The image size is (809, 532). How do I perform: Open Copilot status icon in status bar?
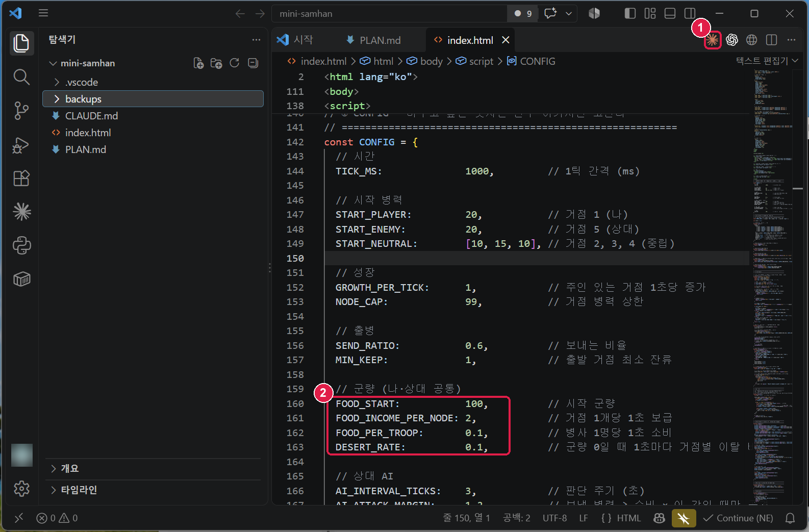pyautogui.click(x=659, y=518)
